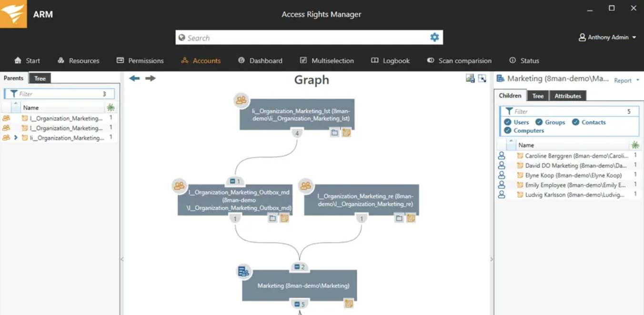Click group icon on li__Organization_Marketing_lst node
644x315 pixels.
click(x=241, y=100)
